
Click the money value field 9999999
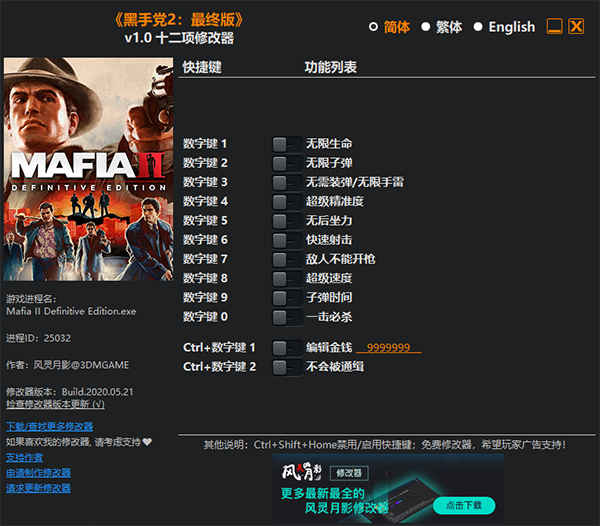[x=388, y=347]
